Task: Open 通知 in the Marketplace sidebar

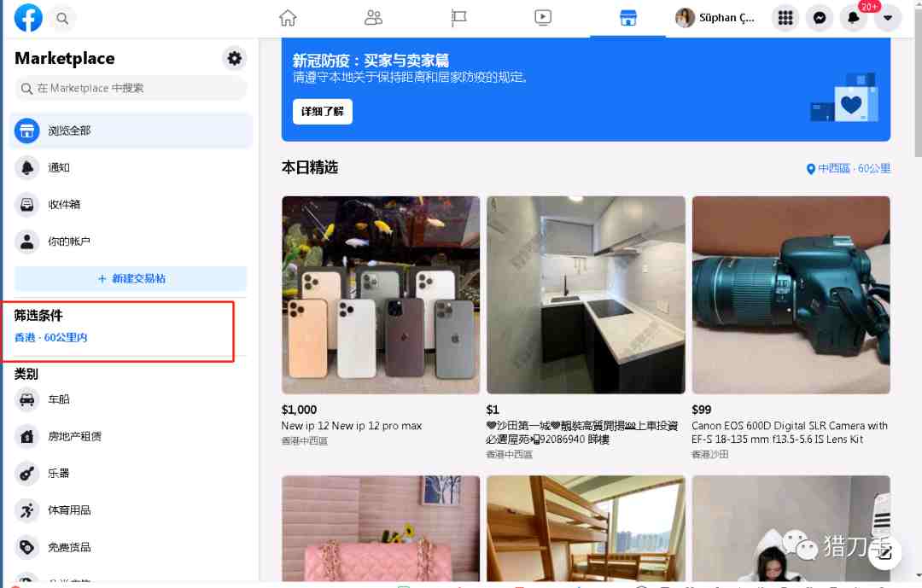Action: point(131,167)
